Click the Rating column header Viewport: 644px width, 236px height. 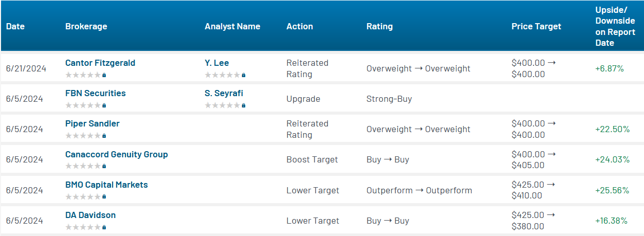click(x=379, y=26)
